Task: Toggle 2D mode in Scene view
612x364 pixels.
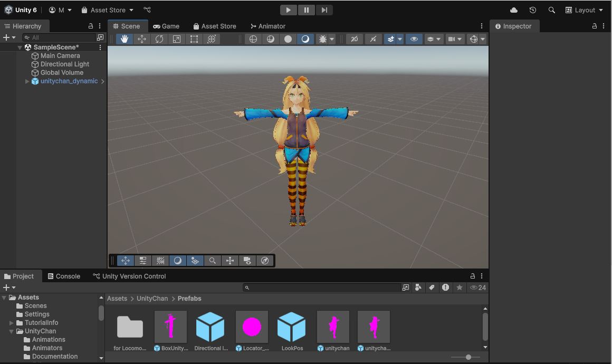Action: 355,39
